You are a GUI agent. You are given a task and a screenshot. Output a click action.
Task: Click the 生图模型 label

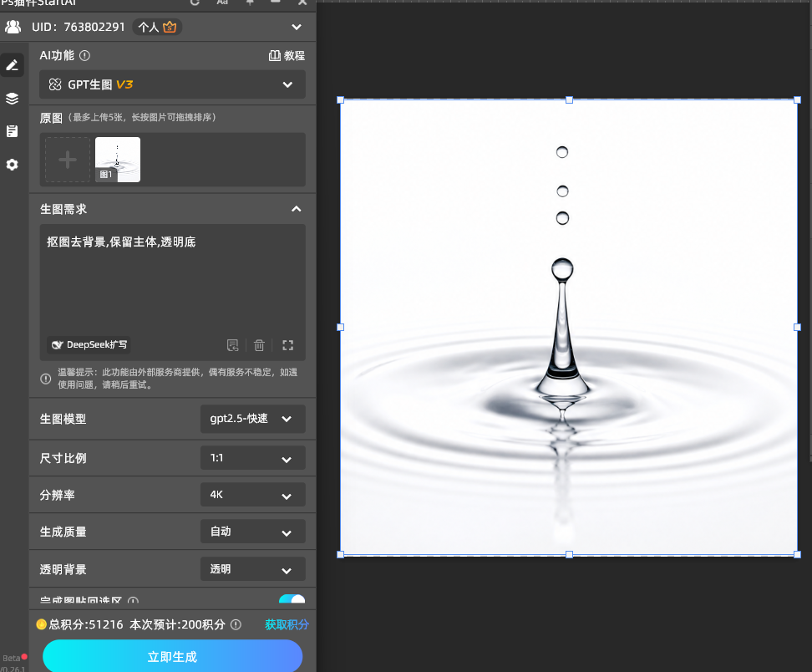[63, 419]
